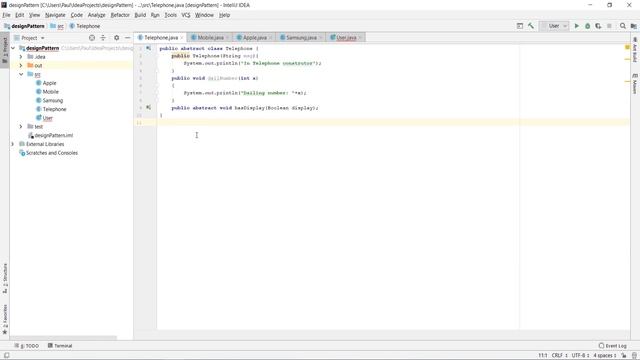
Task: Open Search Everywhere magnifier icon
Action: tap(623, 26)
